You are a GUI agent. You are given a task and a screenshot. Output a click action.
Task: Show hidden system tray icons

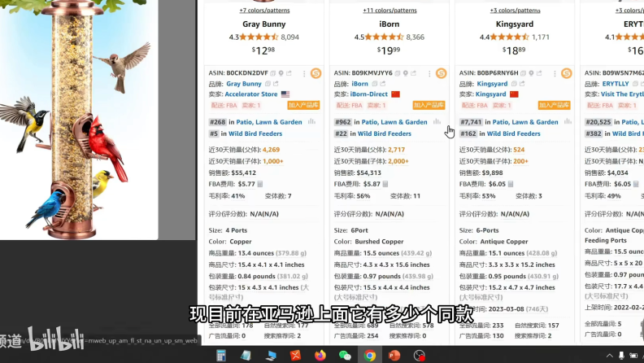610,355
